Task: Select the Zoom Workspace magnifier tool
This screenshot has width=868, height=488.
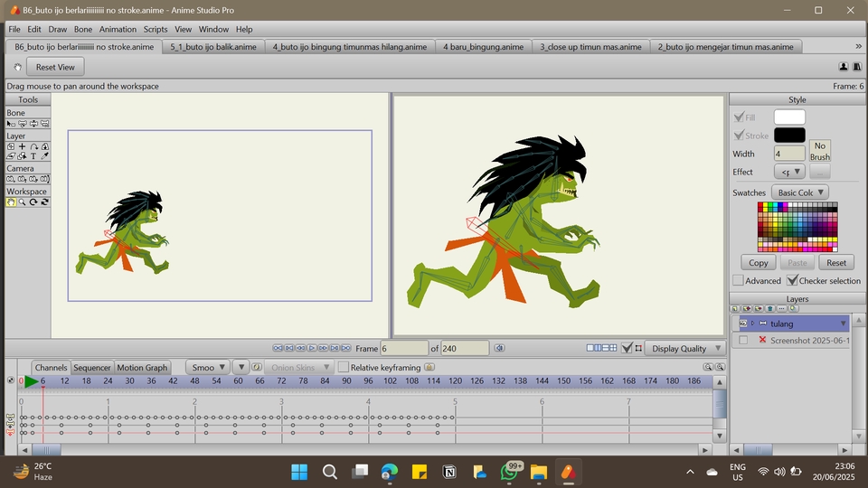Action: tap(22, 202)
